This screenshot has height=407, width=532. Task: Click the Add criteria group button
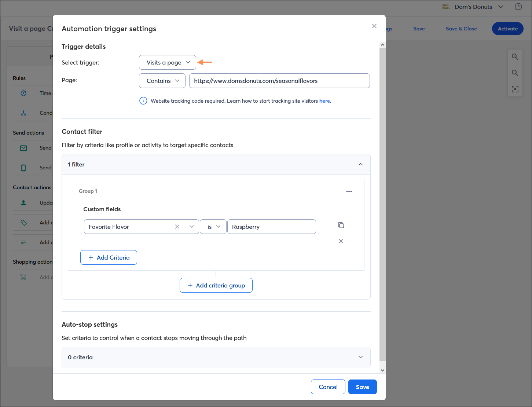coord(216,285)
